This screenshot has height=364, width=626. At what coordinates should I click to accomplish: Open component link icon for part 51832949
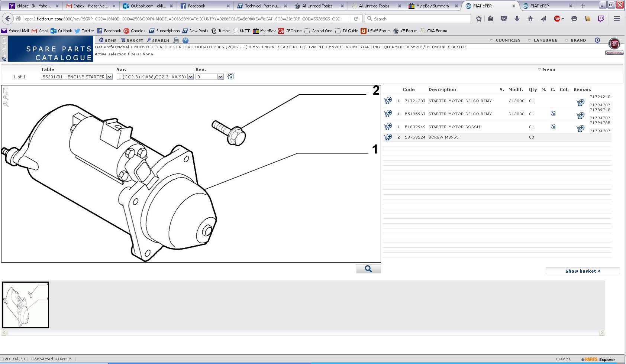(x=553, y=126)
